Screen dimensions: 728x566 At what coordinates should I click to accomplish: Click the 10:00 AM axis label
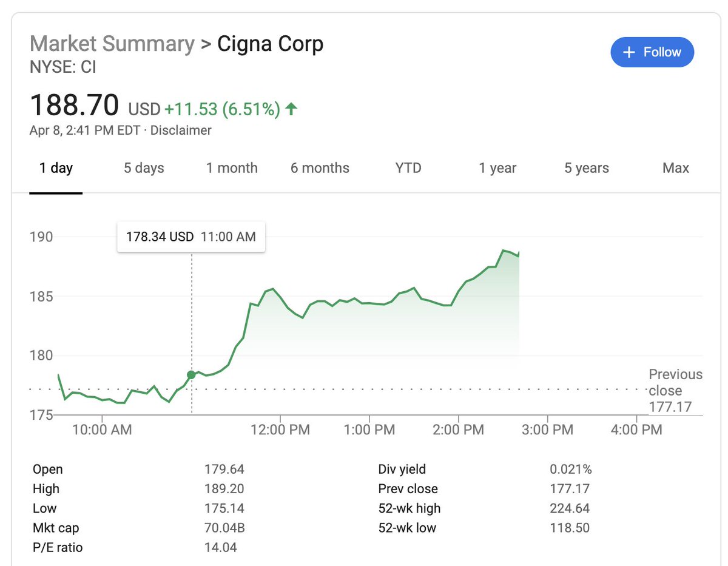coord(101,430)
